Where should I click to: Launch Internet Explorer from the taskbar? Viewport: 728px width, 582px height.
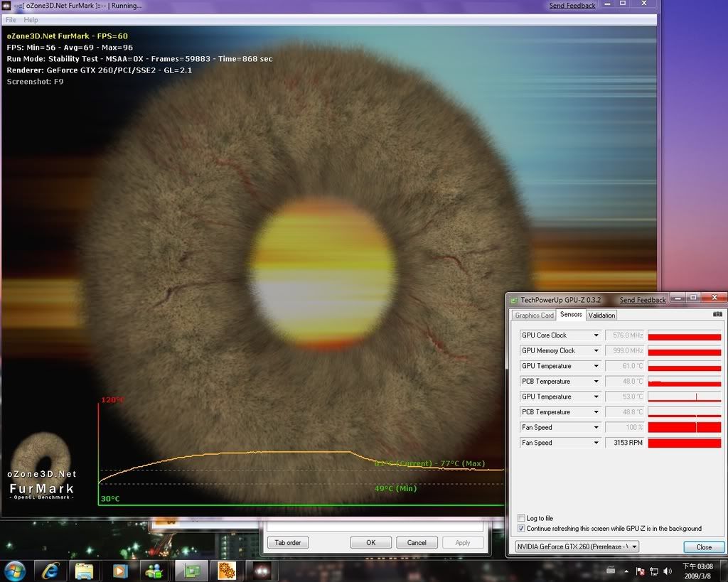point(50,571)
